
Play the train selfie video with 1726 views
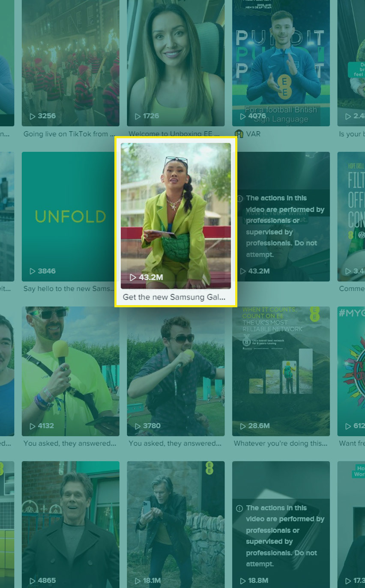[176, 63]
